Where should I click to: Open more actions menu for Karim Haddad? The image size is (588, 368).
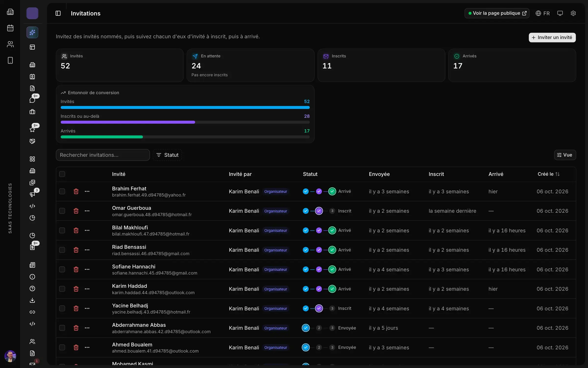(87, 289)
